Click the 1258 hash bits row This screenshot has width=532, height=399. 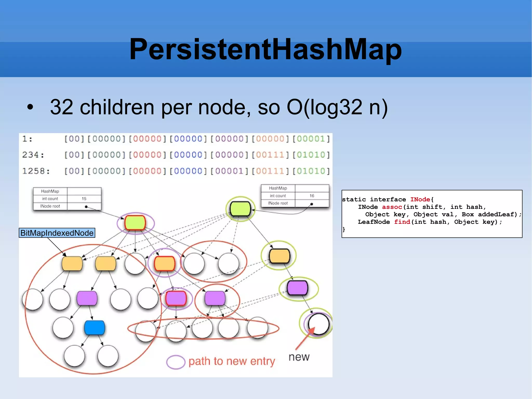(176, 171)
